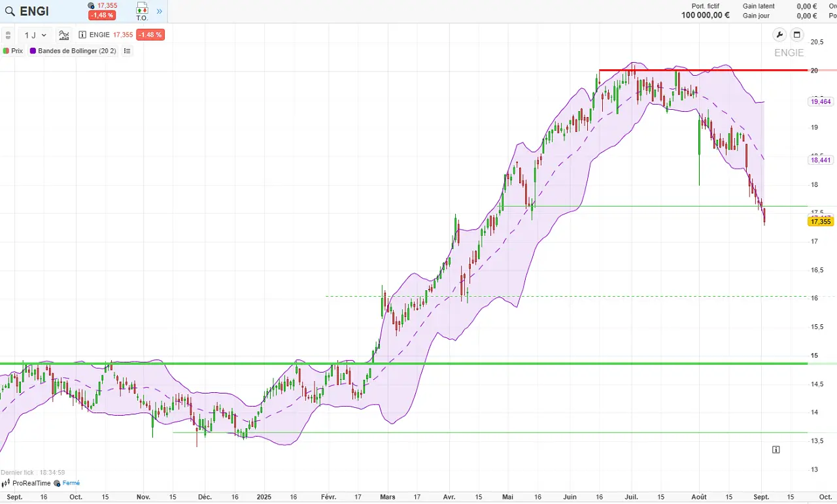Click the search magnifier icon beside ENGI
This screenshot has height=504, width=837.
pyautogui.click(x=10, y=11)
